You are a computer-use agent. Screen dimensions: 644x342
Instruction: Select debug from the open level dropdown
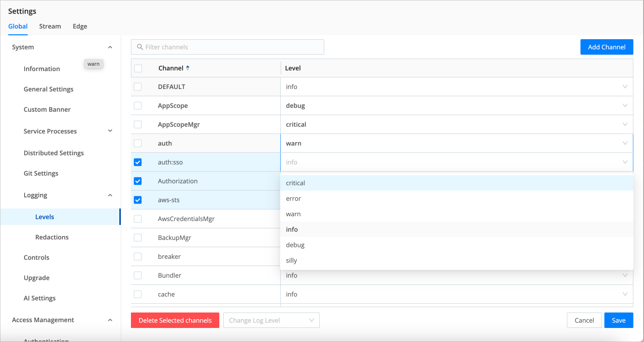[x=295, y=245]
